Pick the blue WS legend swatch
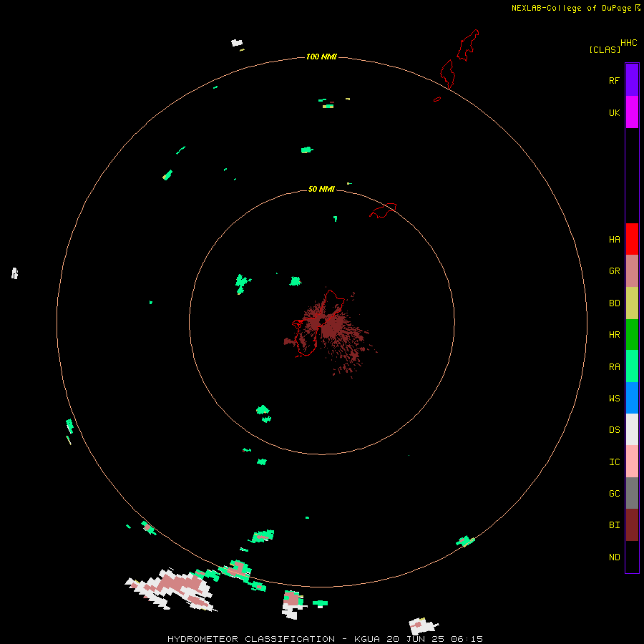Viewport: 644px width, 644px height. pos(632,398)
